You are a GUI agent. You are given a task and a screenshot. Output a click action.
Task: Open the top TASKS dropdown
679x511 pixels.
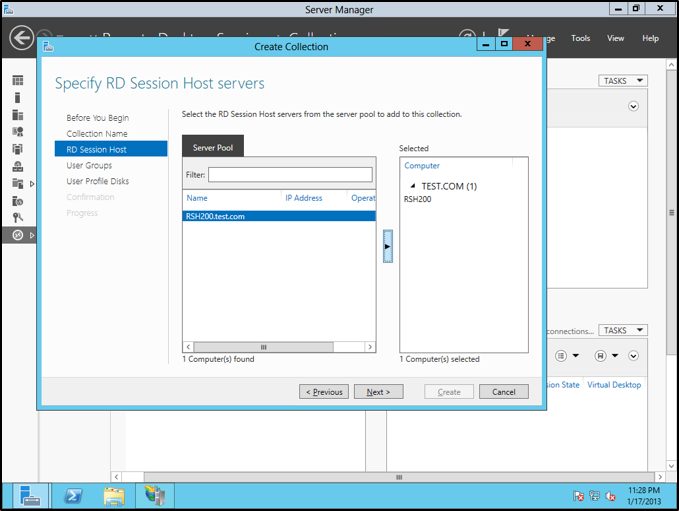623,81
